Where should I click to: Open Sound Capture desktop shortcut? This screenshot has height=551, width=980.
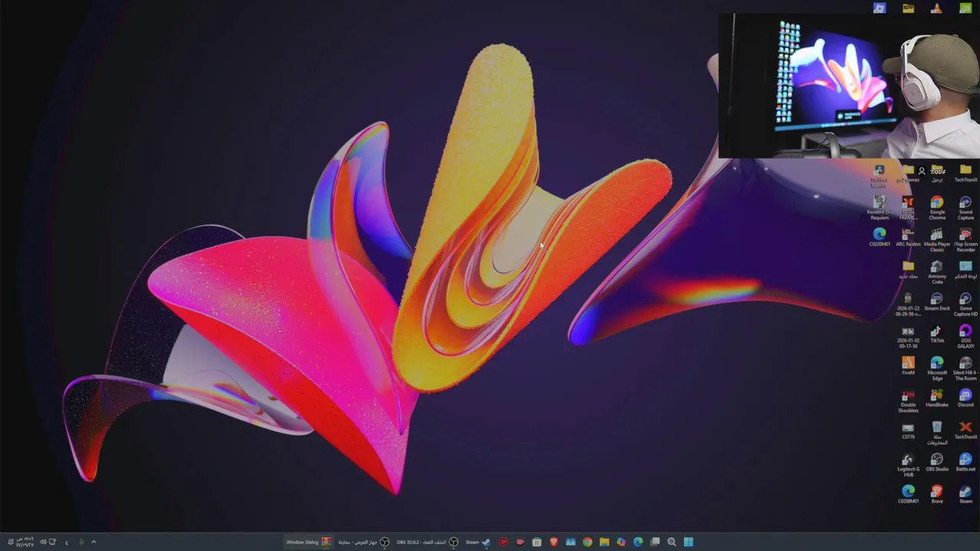[x=965, y=208]
